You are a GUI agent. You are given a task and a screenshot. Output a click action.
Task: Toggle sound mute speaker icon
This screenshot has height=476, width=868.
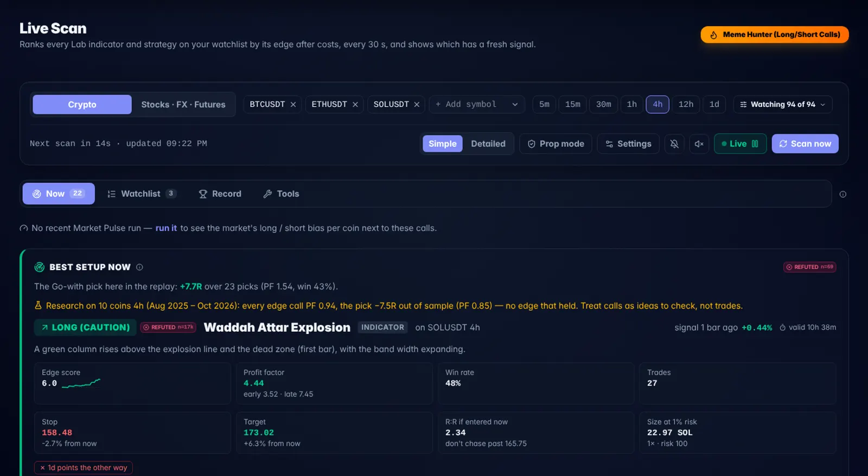699,144
